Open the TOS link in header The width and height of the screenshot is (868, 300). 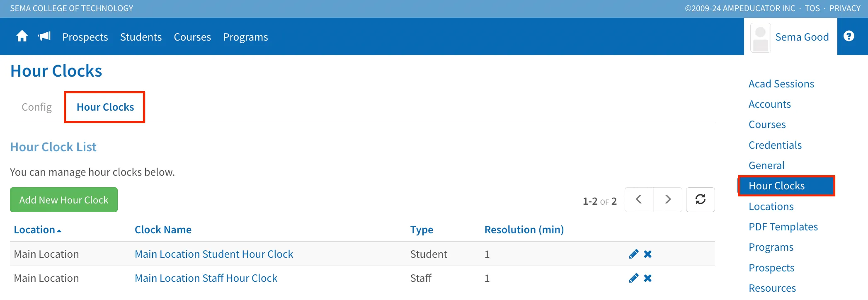(812, 8)
